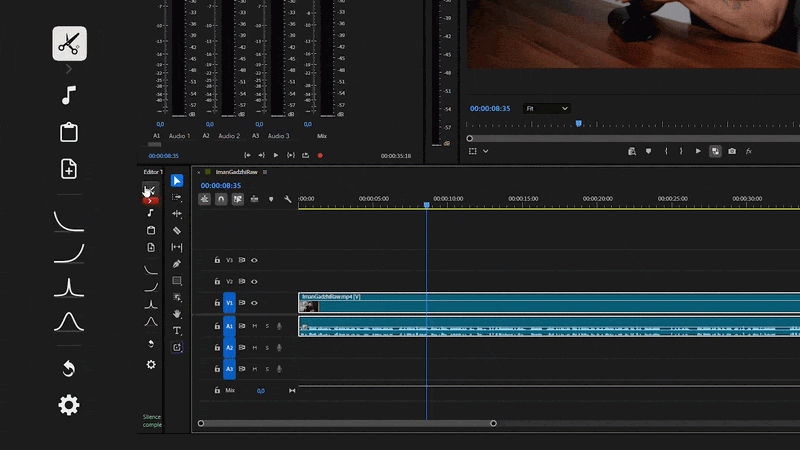Click the timeline playhead marker

427,205
